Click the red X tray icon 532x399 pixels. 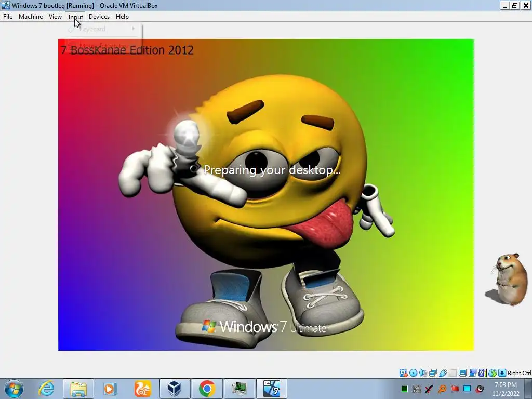pos(429,389)
